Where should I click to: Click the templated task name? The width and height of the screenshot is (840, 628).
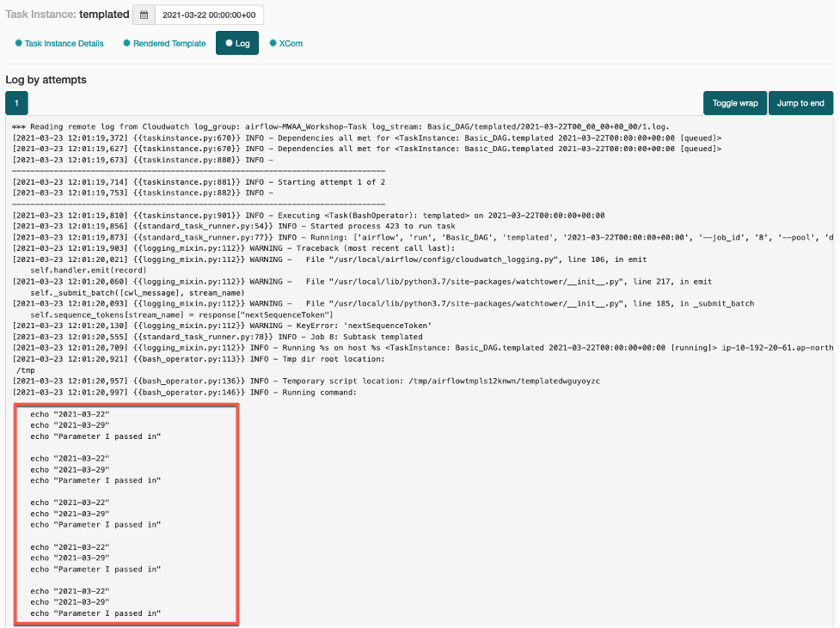(x=102, y=14)
